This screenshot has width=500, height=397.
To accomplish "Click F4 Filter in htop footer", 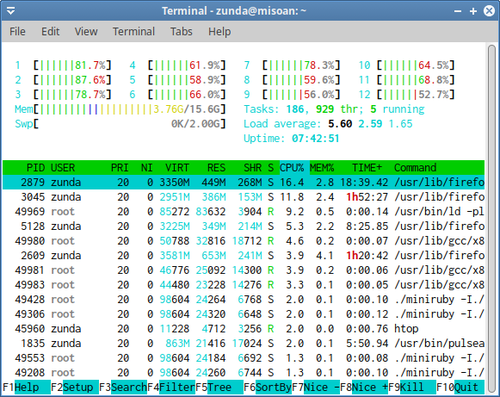I will (171, 387).
